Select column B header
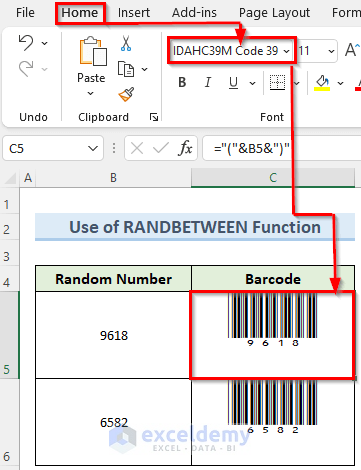Viewport: 361px width, 470px height. (114, 178)
